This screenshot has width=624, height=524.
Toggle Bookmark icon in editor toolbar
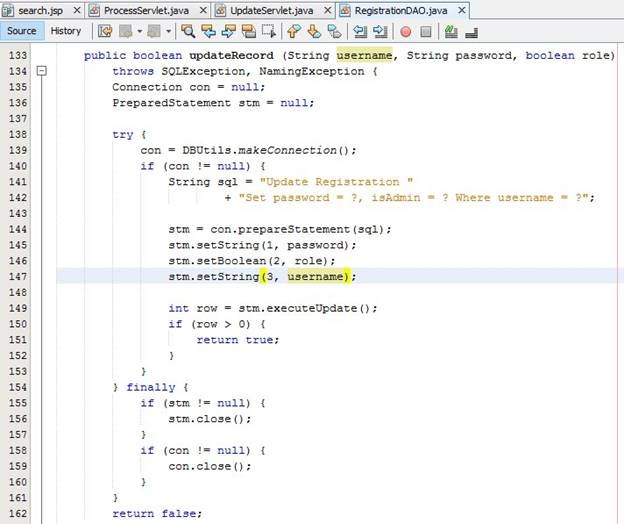point(334,31)
